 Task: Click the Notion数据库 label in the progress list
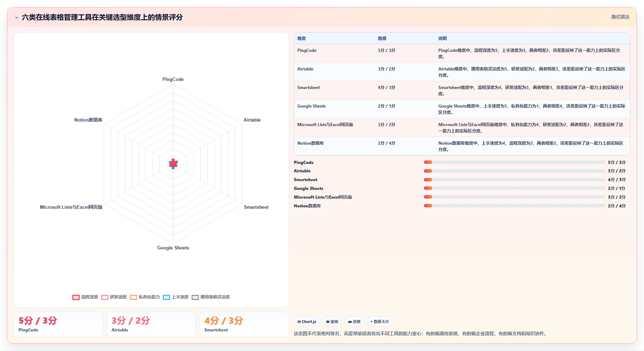(307, 206)
